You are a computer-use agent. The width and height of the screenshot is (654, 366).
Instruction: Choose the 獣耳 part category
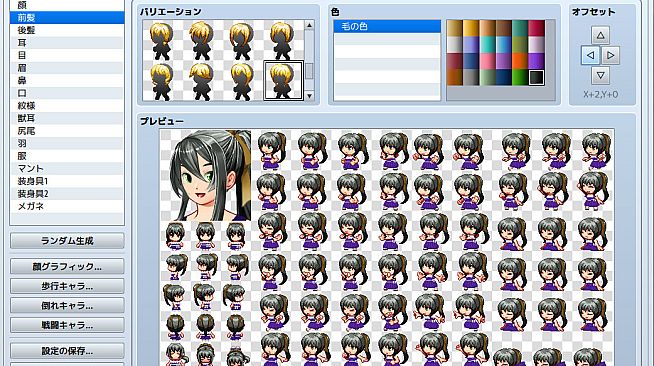click(x=67, y=118)
